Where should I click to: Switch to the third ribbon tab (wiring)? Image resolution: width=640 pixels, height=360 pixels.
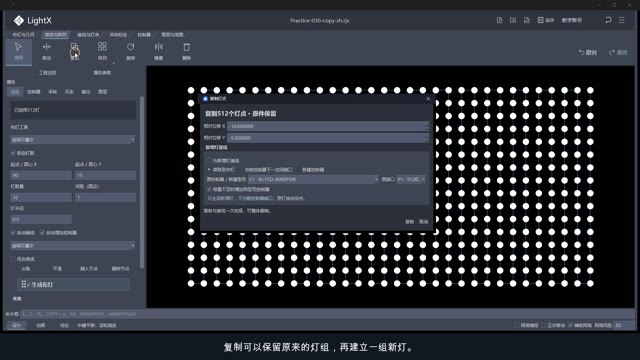click(x=88, y=35)
